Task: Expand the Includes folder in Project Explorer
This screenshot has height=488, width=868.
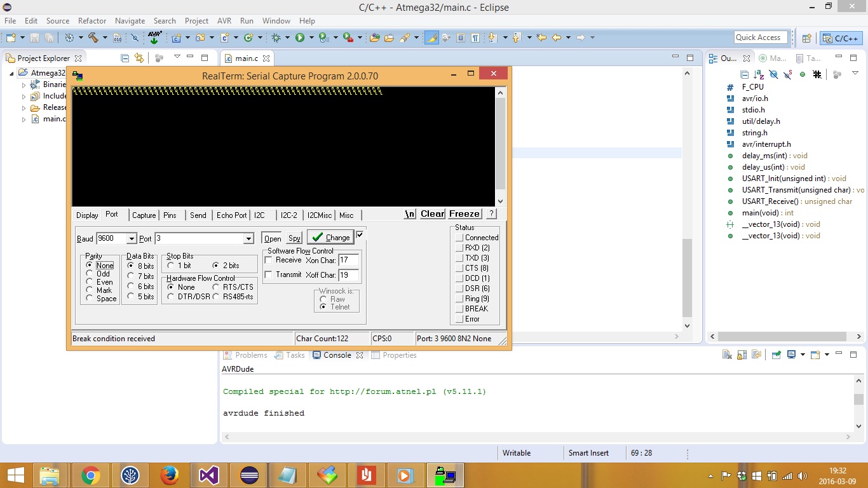Action: coord(24,96)
